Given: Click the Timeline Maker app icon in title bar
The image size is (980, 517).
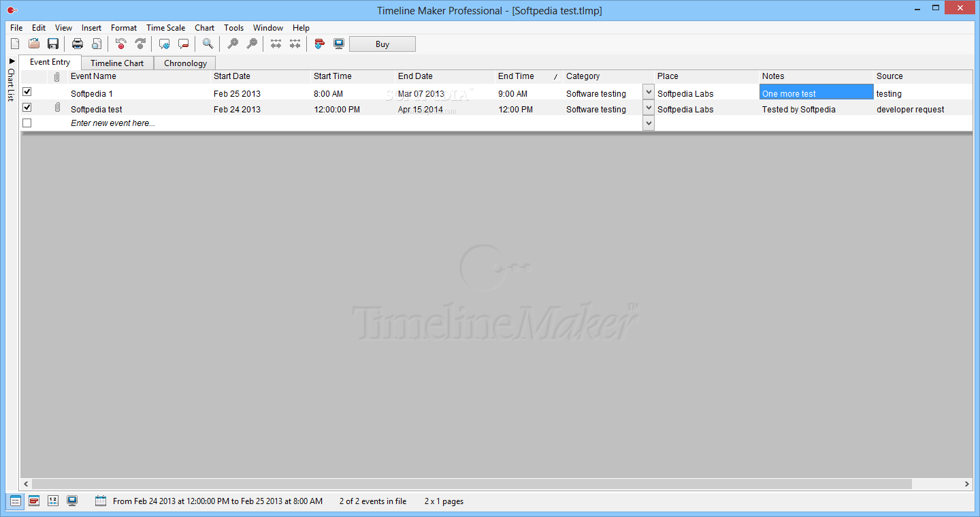Looking at the screenshot, I should 12,10.
